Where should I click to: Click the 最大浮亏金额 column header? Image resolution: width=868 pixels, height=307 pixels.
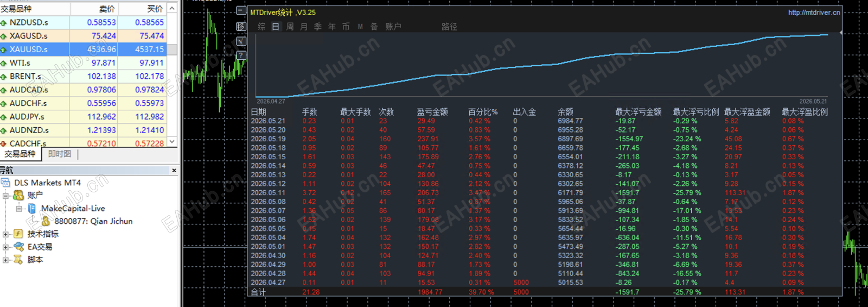639,112
